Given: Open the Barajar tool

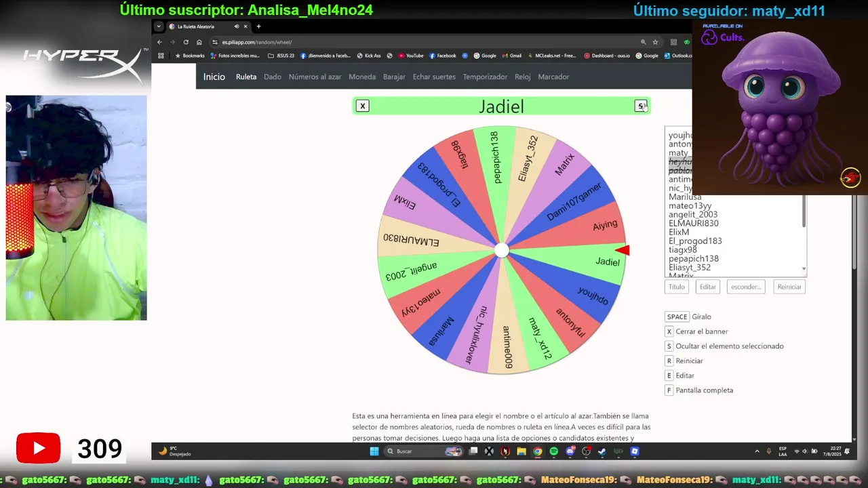Looking at the screenshot, I should 394,77.
